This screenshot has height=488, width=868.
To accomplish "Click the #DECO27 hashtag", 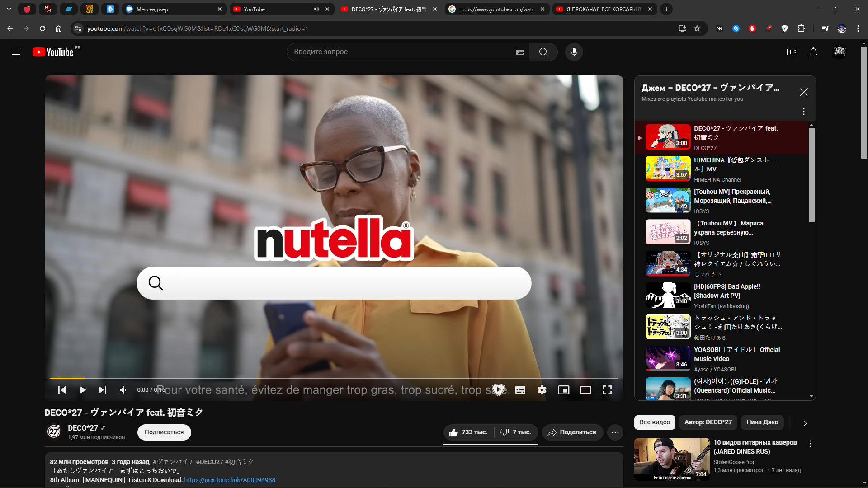I will [x=210, y=462].
